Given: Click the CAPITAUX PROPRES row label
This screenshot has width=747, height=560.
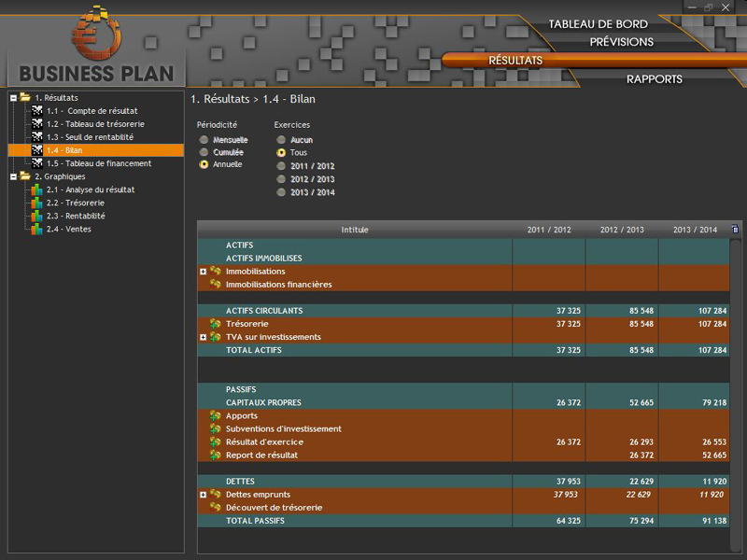Looking at the screenshot, I should [x=263, y=402].
